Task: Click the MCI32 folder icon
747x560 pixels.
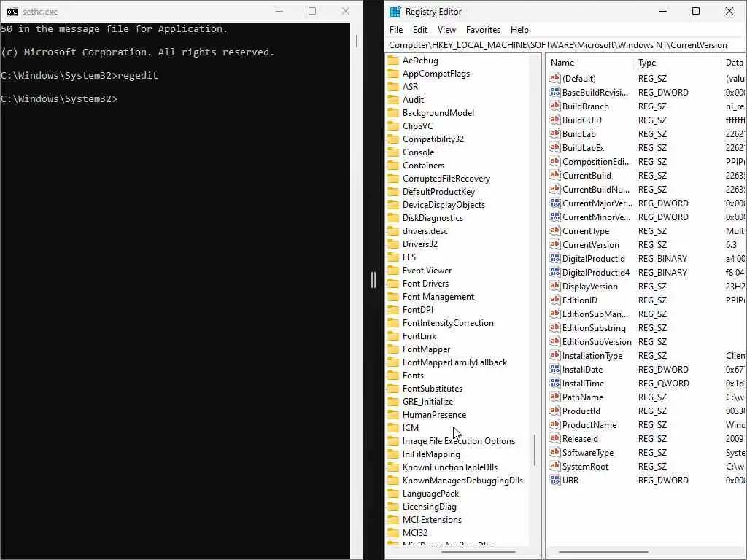Action: point(393,533)
